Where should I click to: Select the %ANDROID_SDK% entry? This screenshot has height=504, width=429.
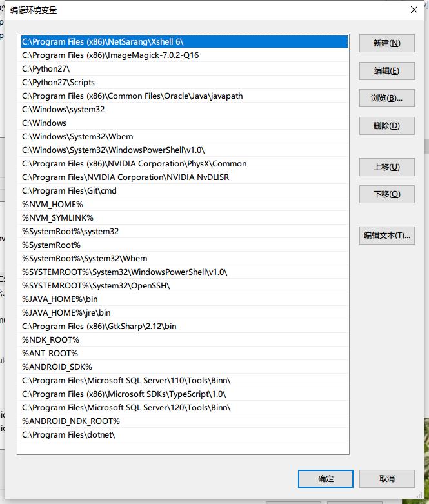[x=184, y=367]
